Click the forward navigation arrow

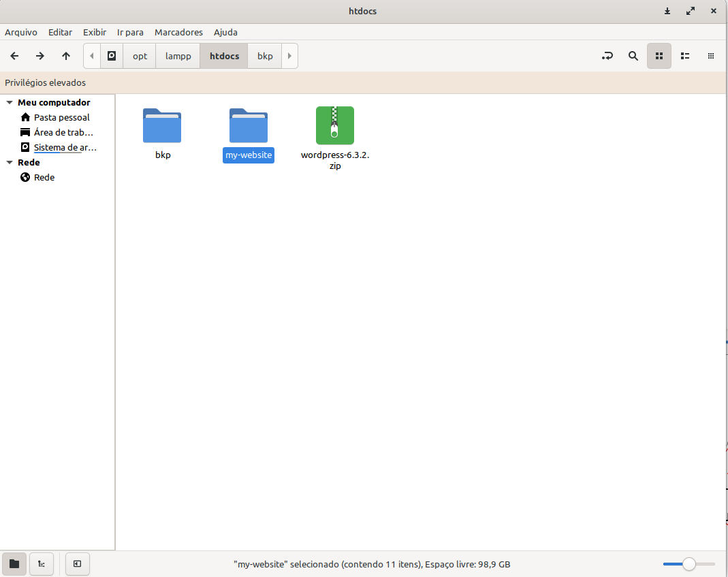pyautogui.click(x=40, y=56)
